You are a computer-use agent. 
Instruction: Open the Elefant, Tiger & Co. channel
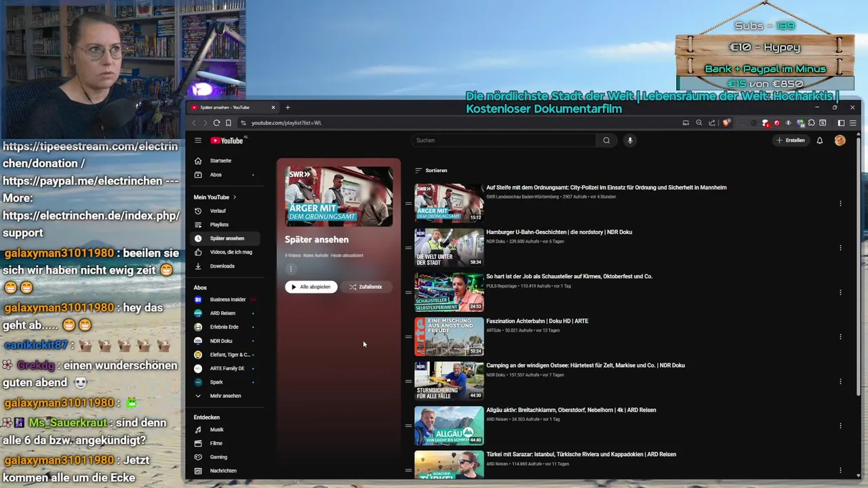click(x=225, y=354)
